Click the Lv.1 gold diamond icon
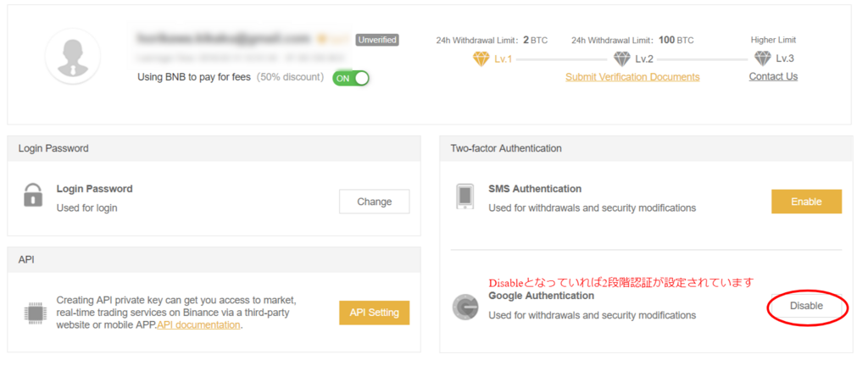This screenshot has width=868, height=371. tap(481, 58)
